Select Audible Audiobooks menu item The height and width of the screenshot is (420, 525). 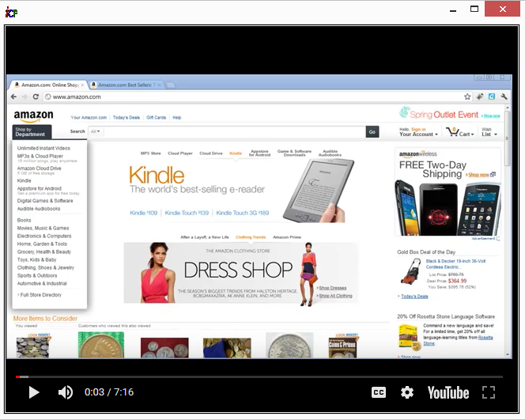click(39, 209)
